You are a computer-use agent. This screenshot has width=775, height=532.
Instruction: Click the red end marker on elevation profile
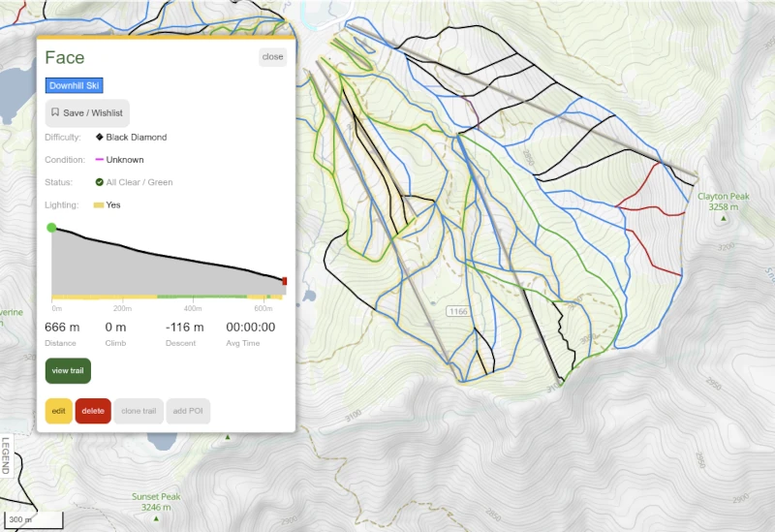pyautogui.click(x=284, y=281)
